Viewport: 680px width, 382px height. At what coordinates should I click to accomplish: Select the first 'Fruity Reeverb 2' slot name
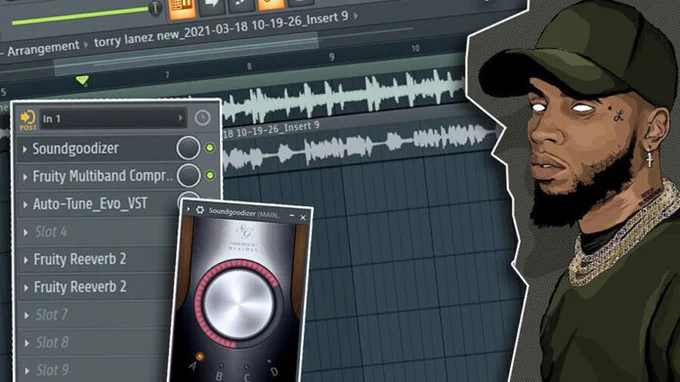click(x=80, y=259)
